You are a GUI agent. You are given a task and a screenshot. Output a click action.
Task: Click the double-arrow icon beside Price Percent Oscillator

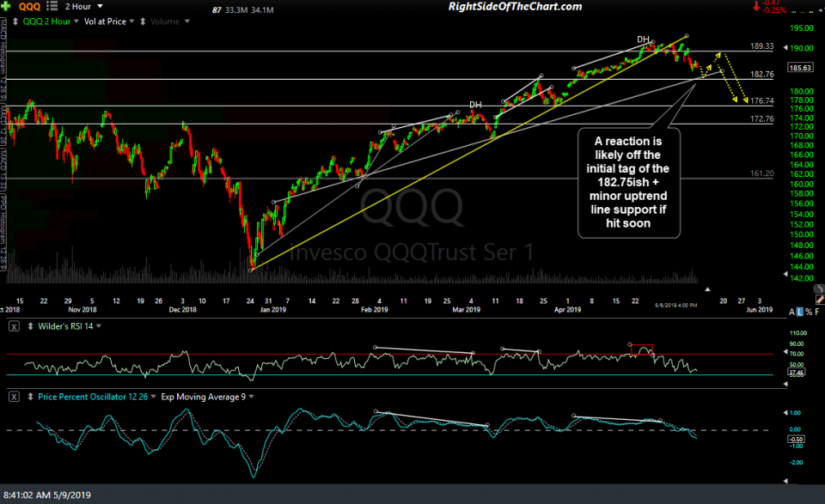pyautogui.click(x=30, y=397)
